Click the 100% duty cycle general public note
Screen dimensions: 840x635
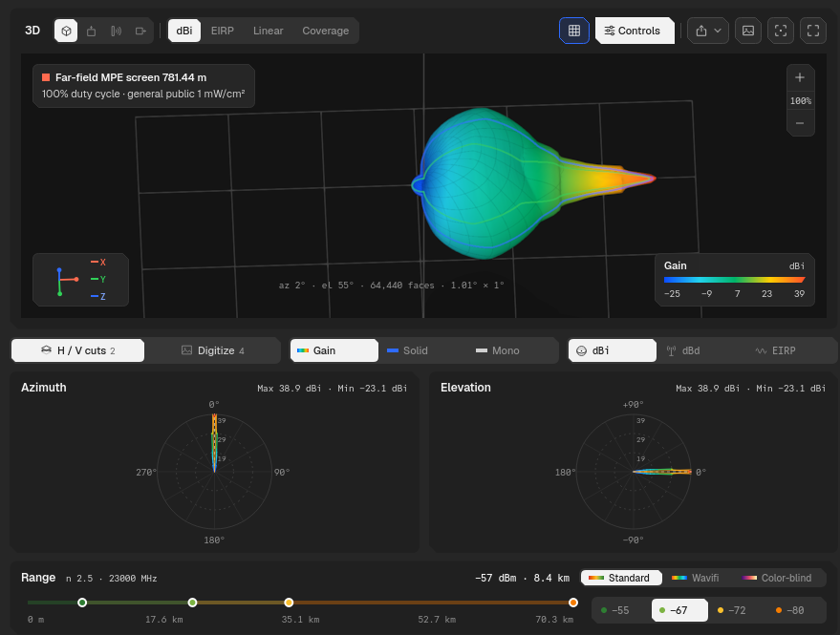pyautogui.click(x=143, y=94)
